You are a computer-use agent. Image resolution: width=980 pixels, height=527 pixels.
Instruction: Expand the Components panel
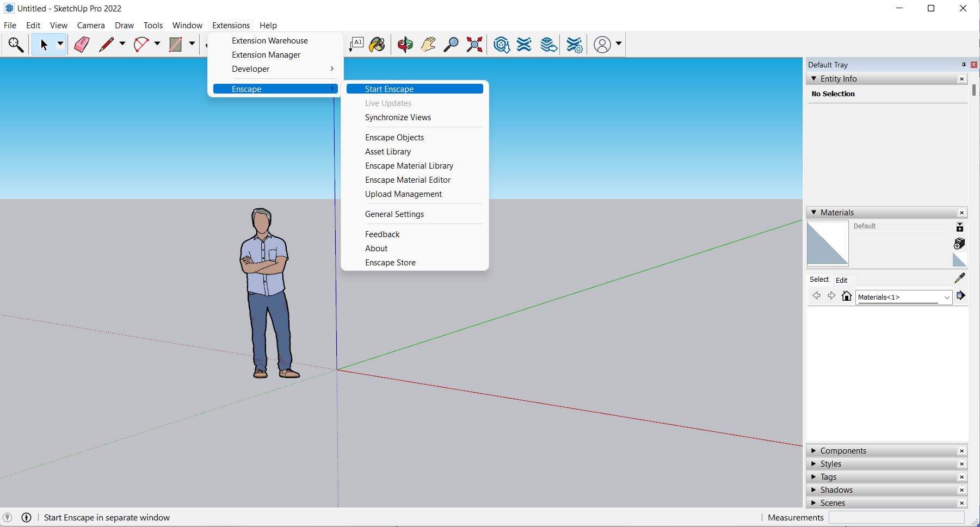(814, 451)
